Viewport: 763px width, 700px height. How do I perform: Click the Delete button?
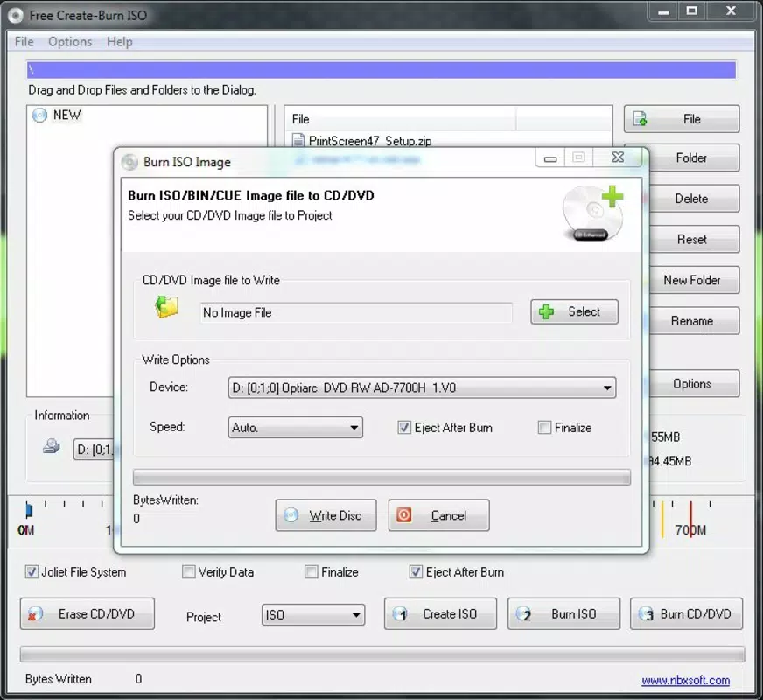694,199
